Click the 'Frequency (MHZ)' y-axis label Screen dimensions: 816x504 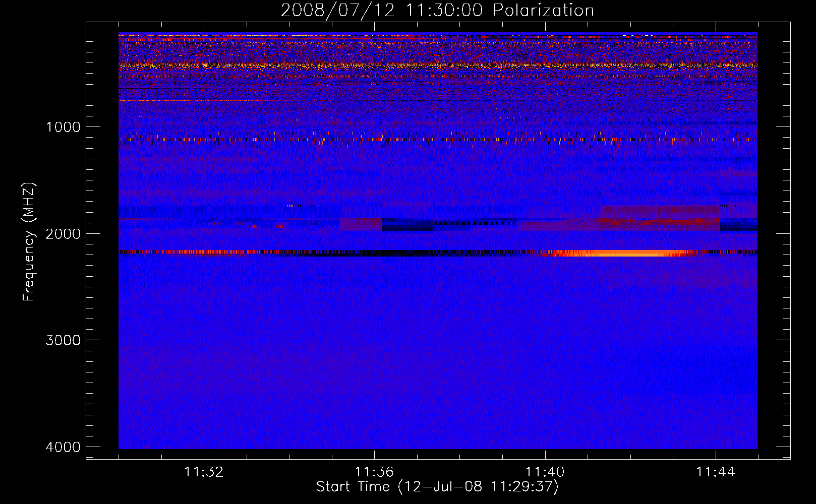(29, 242)
